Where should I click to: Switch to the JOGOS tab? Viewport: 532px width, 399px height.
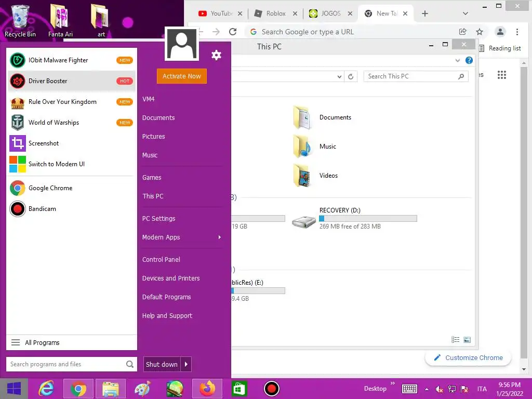click(x=331, y=14)
